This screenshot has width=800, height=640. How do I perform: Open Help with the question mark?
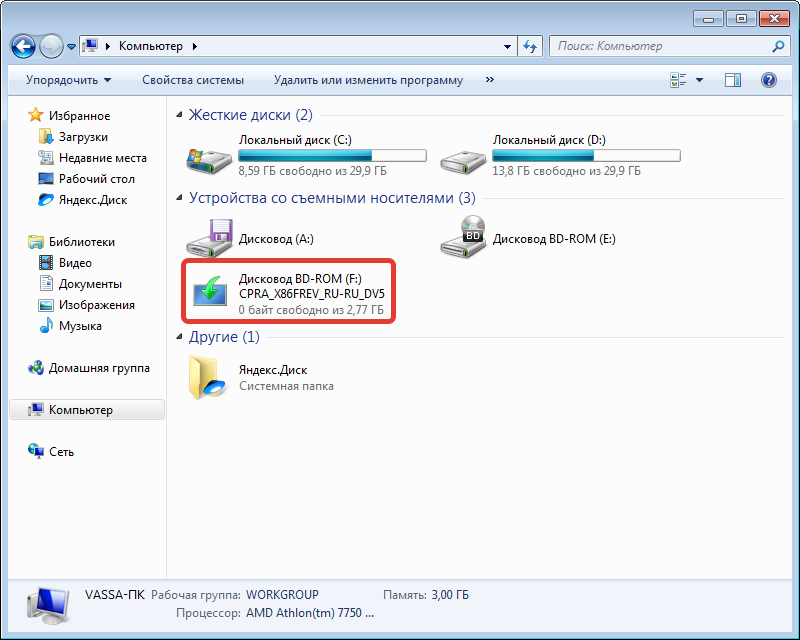point(769,80)
